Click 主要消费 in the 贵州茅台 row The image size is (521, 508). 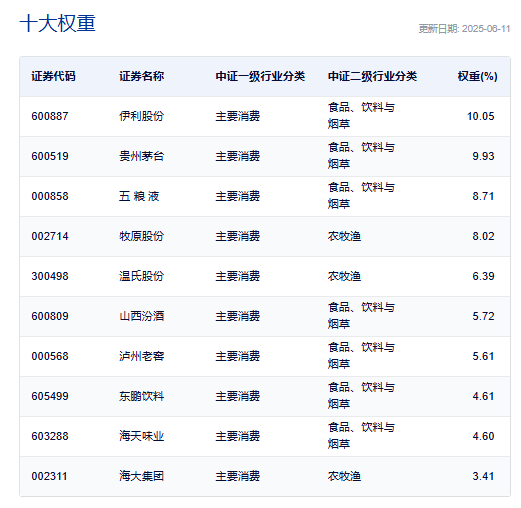[238, 156]
